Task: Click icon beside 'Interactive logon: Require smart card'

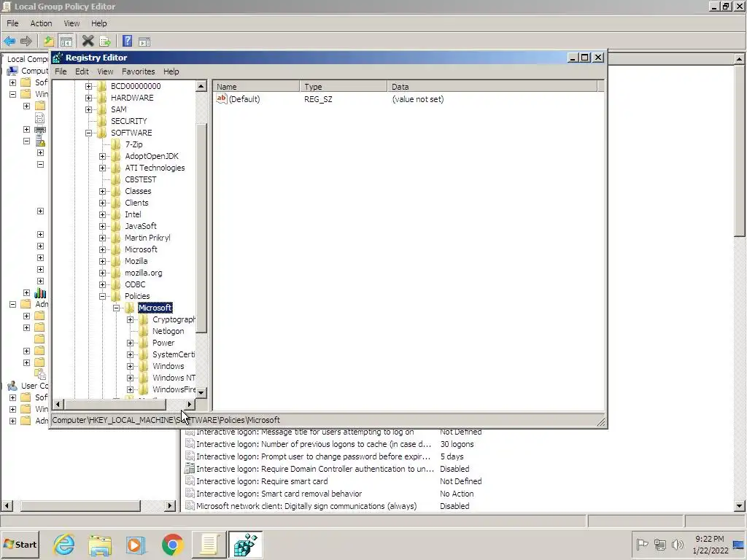Action: [x=190, y=481]
